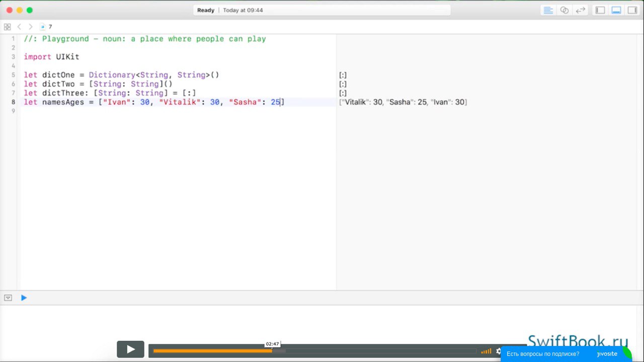Click the word 'dictOne' in code
The image size is (644, 362).
tap(58, 75)
